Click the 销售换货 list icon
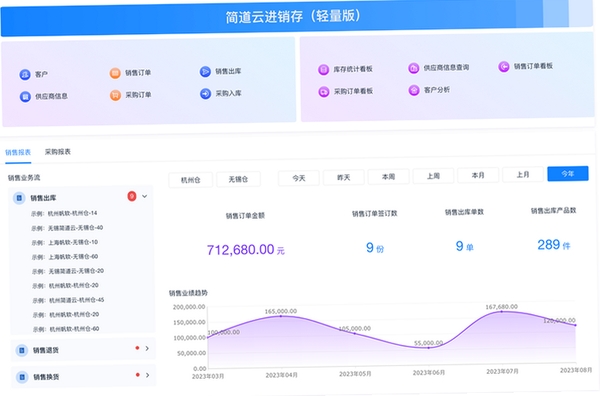 tap(22, 377)
